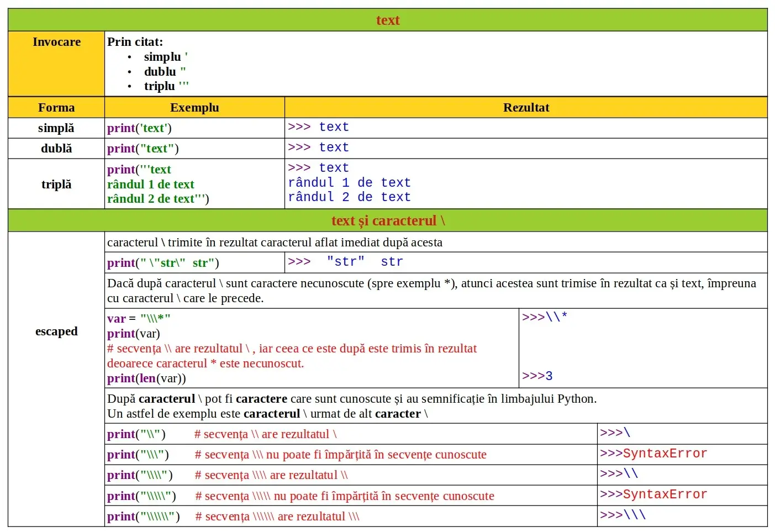Click the 'Exemplu' column header
775x532 pixels.
(194, 108)
